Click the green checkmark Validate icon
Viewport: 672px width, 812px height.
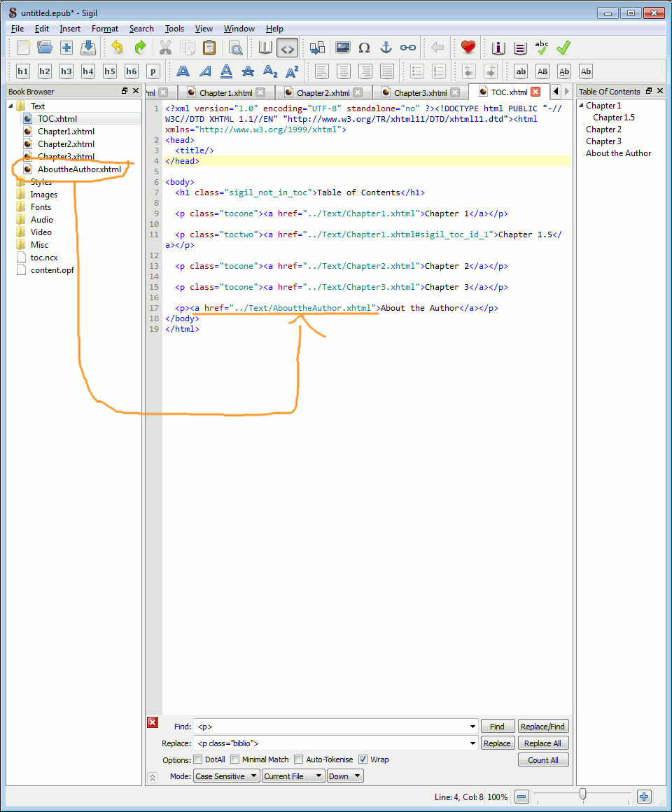click(563, 48)
